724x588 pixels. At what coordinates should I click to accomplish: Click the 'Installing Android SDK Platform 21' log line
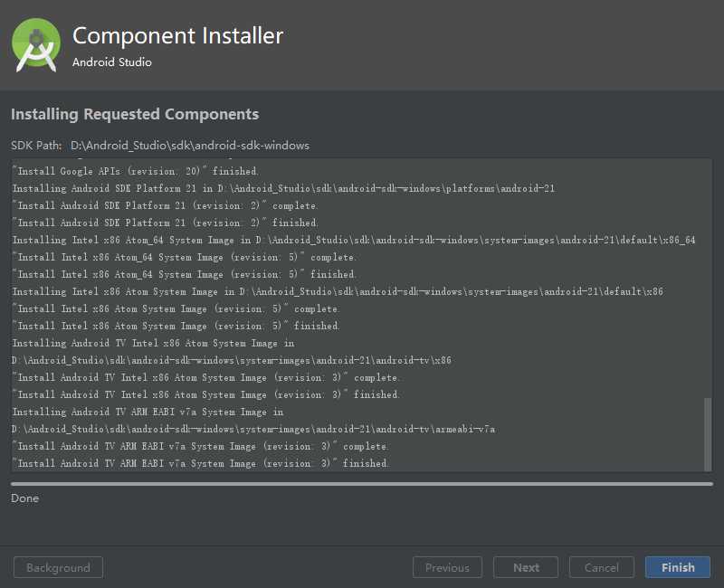coord(282,188)
